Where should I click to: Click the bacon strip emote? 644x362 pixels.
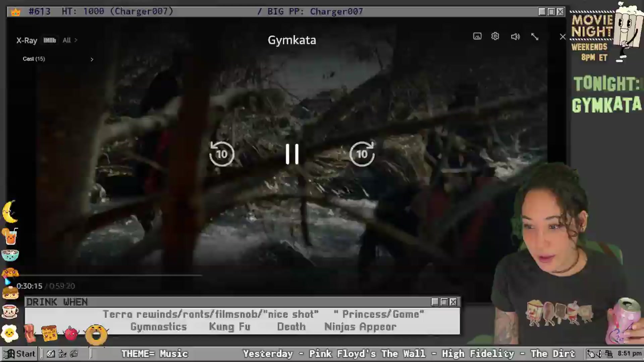[30, 333]
